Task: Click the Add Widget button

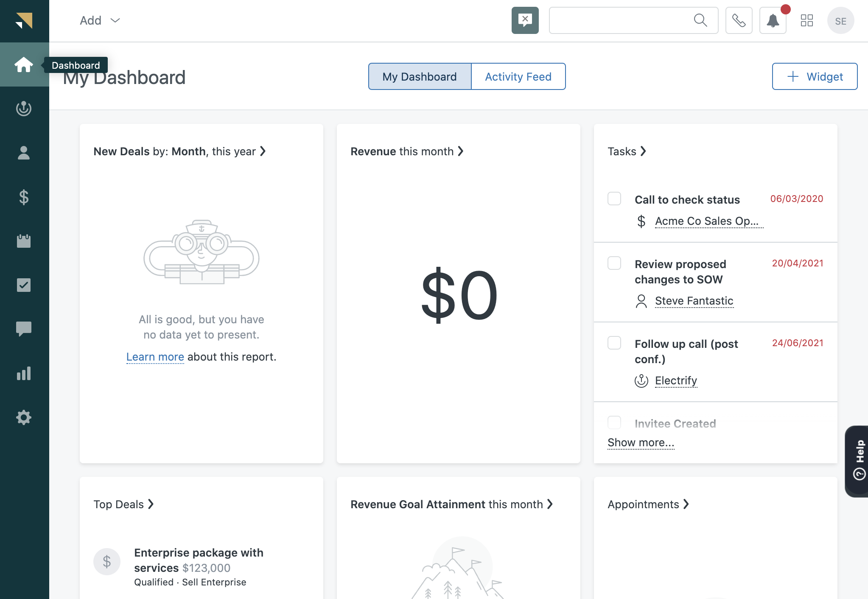Action: 814,76
